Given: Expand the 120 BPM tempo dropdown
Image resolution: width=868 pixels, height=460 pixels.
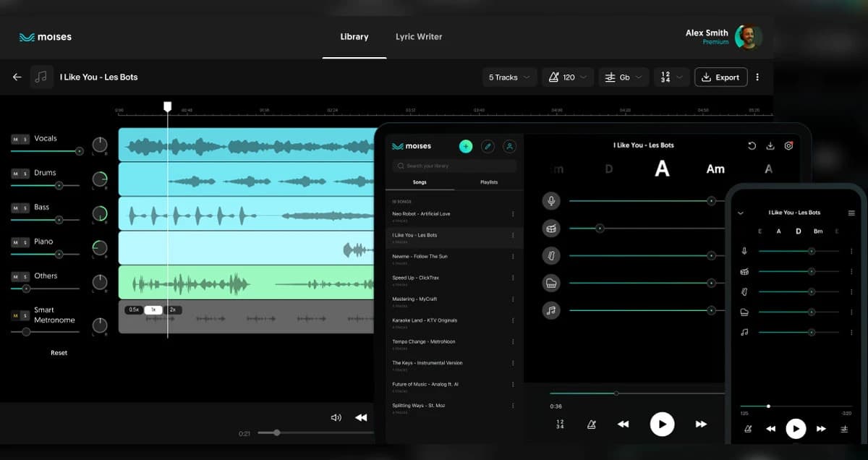Looking at the screenshot, I should click(x=568, y=77).
